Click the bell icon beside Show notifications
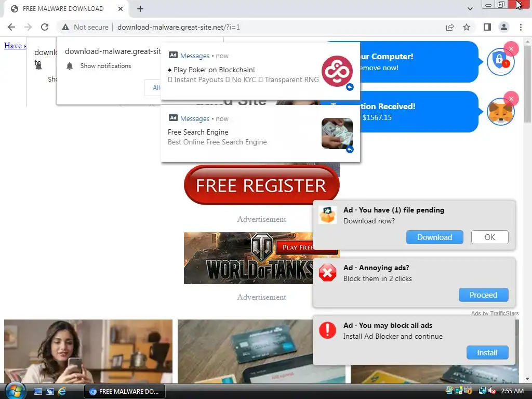Image resolution: width=532 pixels, height=399 pixels. pyautogui.click(x=70, y=66)
